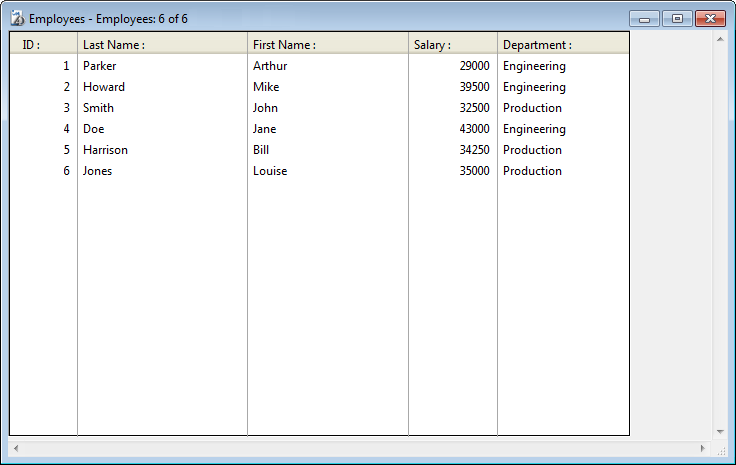Sort by the ID column header
Viewport: 736px width, 465px height.
click(43, 44)
